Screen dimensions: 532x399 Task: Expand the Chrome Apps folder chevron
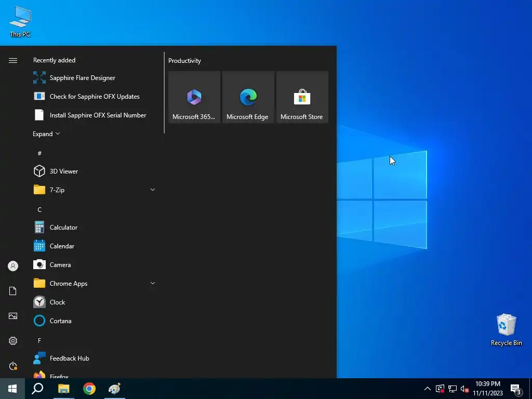[x=153, y=283]
